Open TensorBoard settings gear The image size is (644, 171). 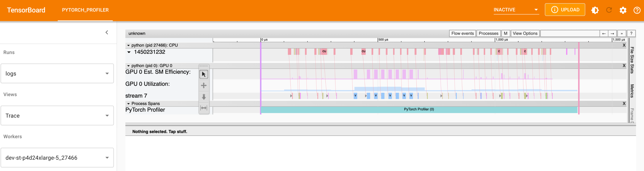click(x=623, y=10)
